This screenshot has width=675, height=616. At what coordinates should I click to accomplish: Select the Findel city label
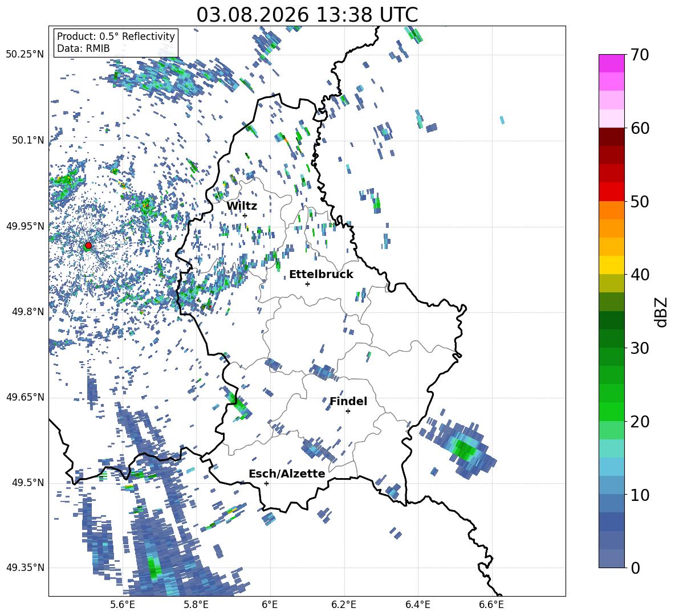coord(348,401)
